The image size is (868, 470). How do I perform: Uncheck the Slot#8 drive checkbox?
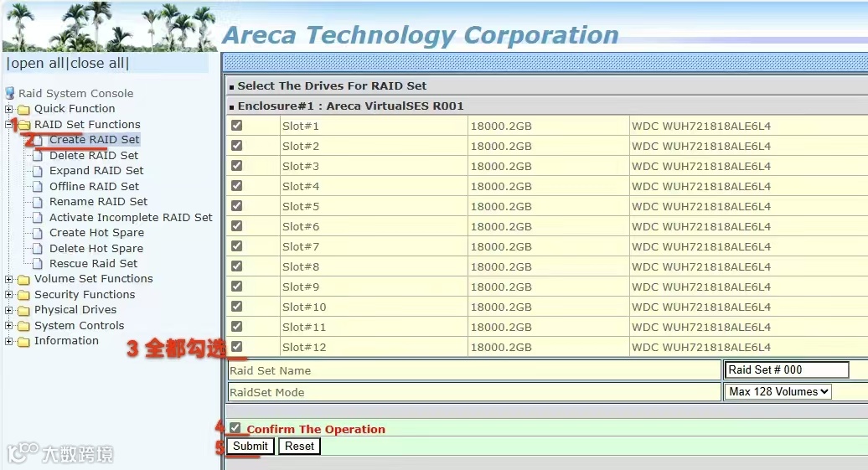237,266
